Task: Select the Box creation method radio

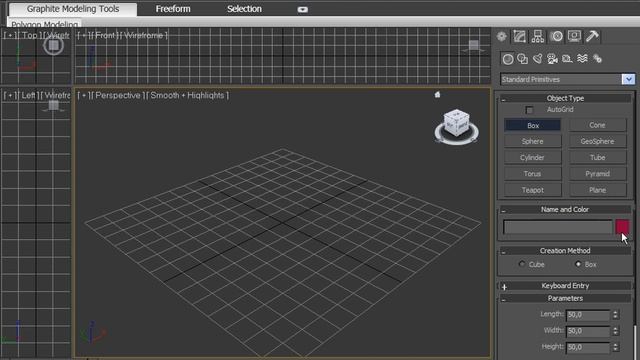Action: click(x=578, y=264)
